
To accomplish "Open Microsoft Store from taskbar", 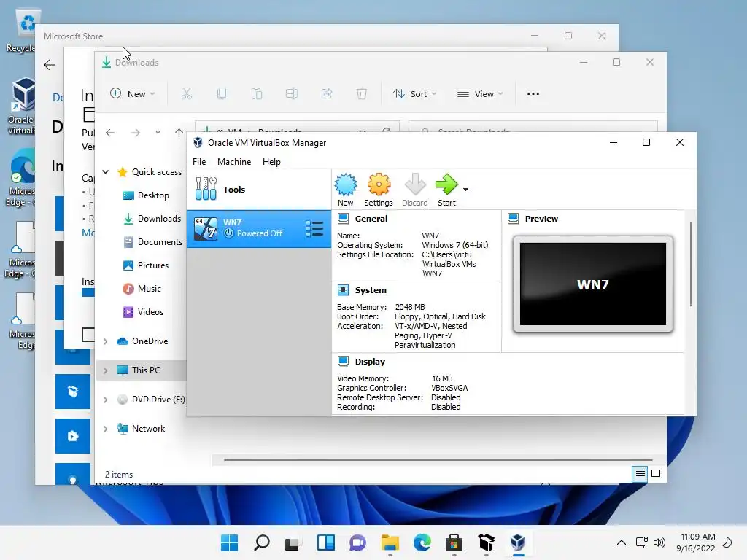I will pos(454,542).
